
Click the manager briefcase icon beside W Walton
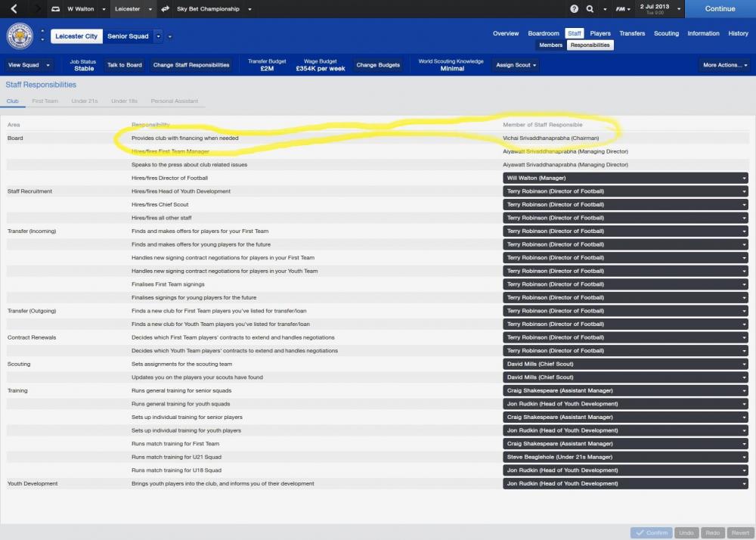[57, 9]
